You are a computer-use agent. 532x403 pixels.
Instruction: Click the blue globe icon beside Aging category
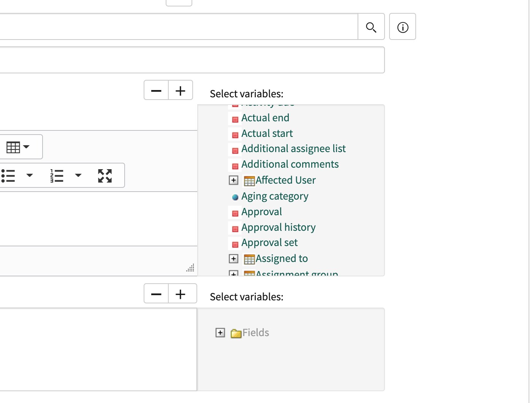(235, 197)
